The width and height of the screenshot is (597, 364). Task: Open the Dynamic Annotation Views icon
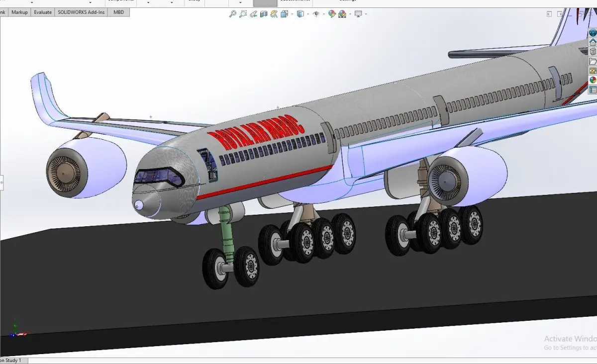[274, 14]
